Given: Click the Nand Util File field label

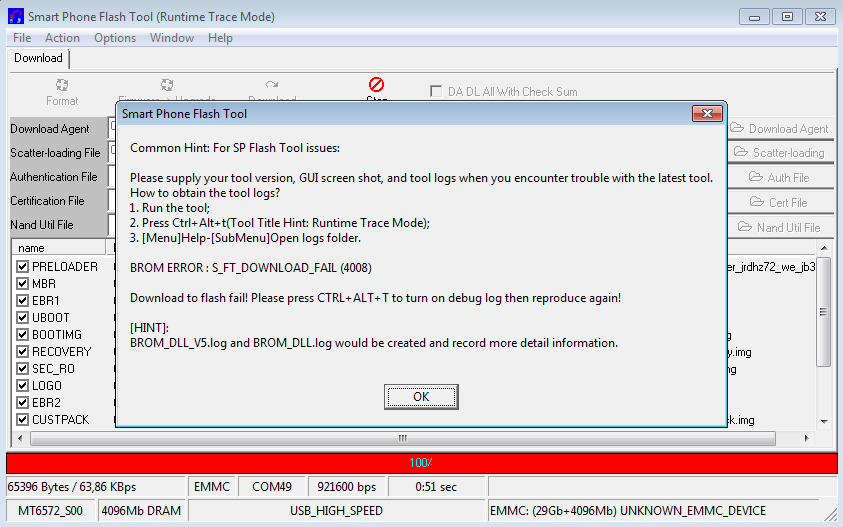Looking at the screenshot, I should point(42,225).
